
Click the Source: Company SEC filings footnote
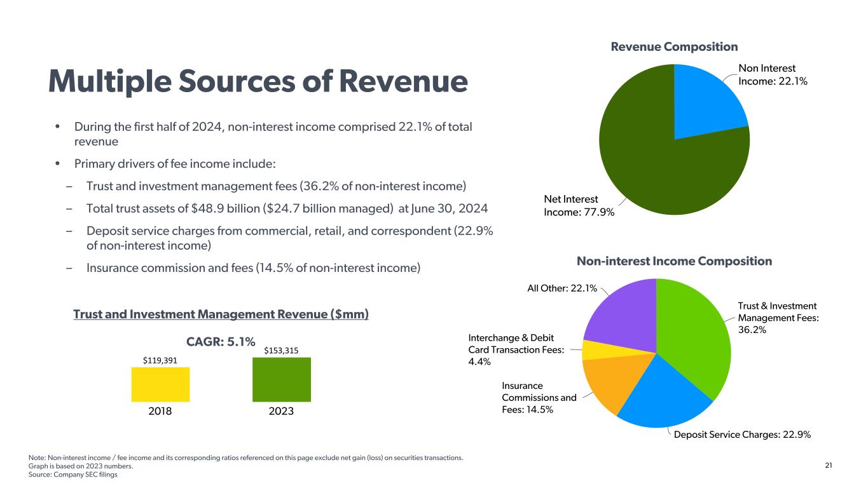[73, 475]
